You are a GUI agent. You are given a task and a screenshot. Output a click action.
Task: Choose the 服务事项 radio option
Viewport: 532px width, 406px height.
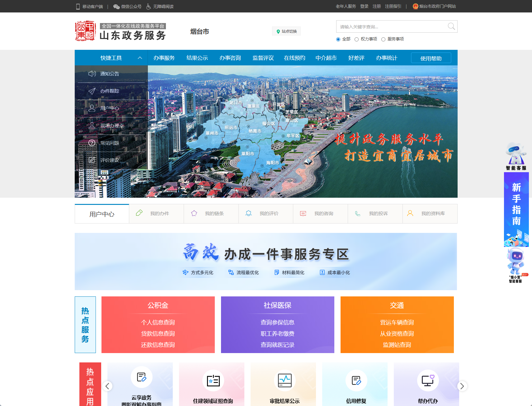[x=384, y=39]
